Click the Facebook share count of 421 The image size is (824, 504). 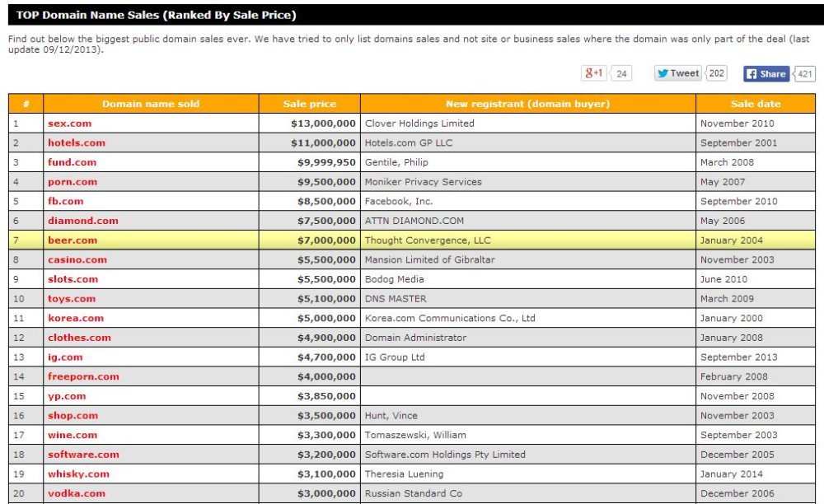tap(804, 73)
